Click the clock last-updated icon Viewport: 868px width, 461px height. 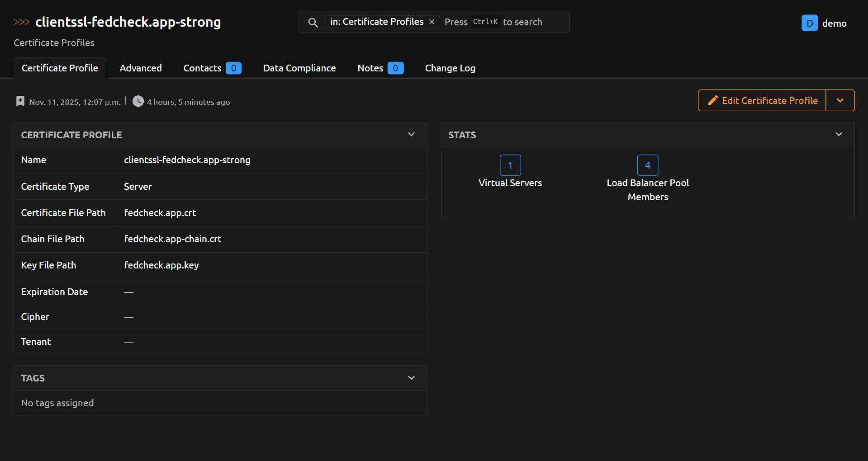click(x=138, y=101)
